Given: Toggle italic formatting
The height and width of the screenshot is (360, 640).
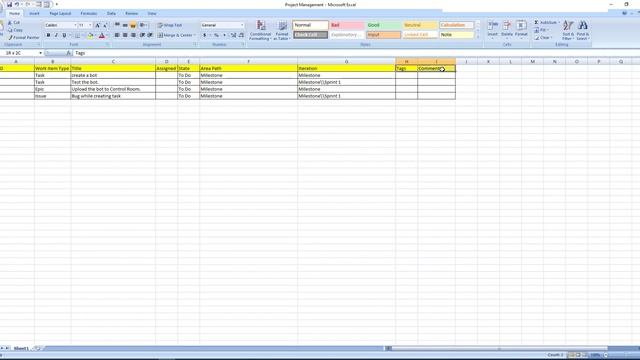Looking at the screenshot, I should point(56,35).
